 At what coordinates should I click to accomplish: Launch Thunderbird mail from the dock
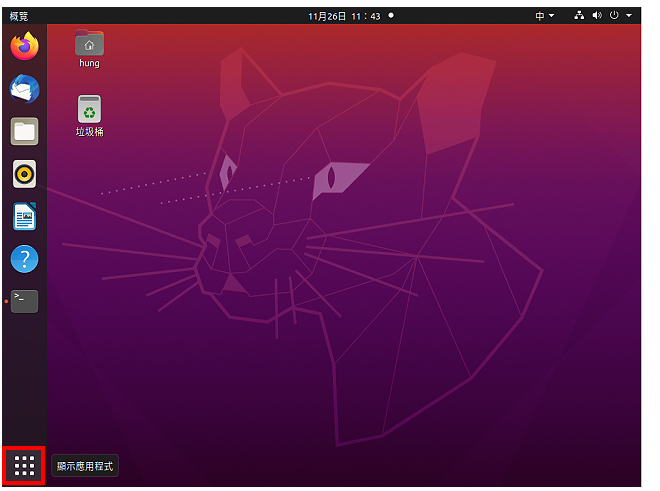click(24, 89)
